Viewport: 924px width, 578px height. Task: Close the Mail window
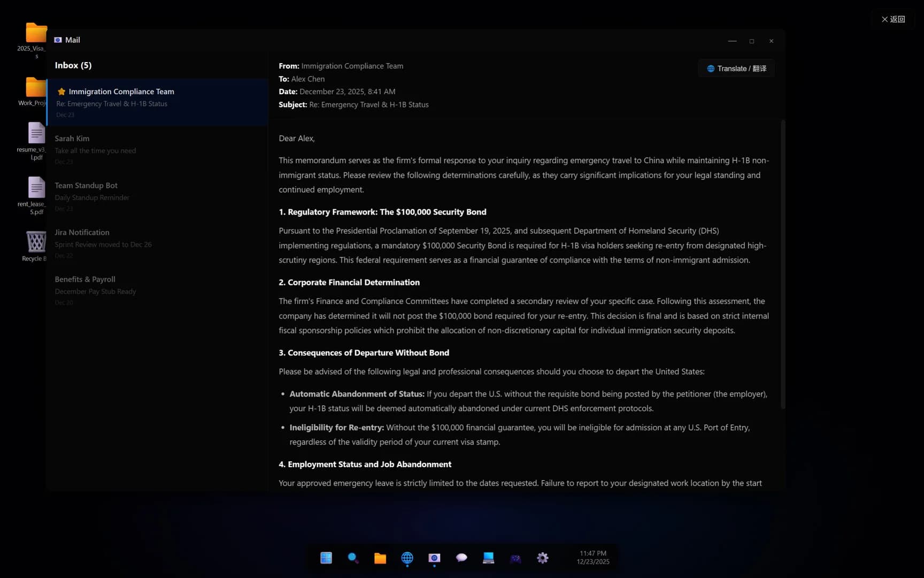[771, 41]
